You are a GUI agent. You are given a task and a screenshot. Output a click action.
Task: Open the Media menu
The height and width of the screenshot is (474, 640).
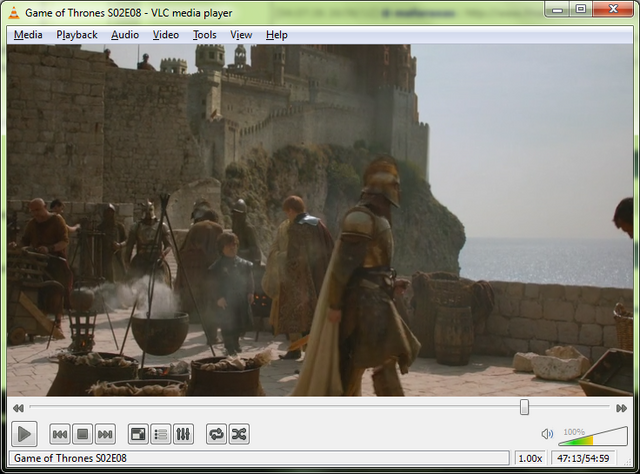tap(28, 35)
